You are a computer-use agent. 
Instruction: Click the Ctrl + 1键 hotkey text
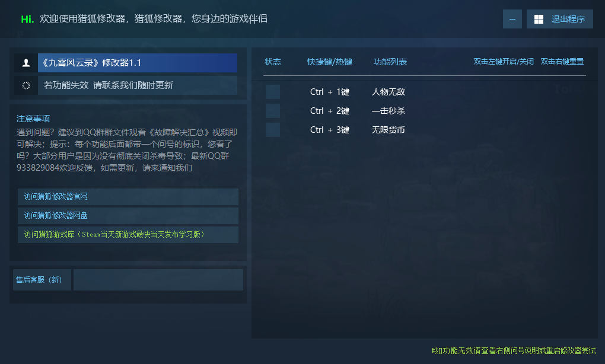(x=330, y=92)
